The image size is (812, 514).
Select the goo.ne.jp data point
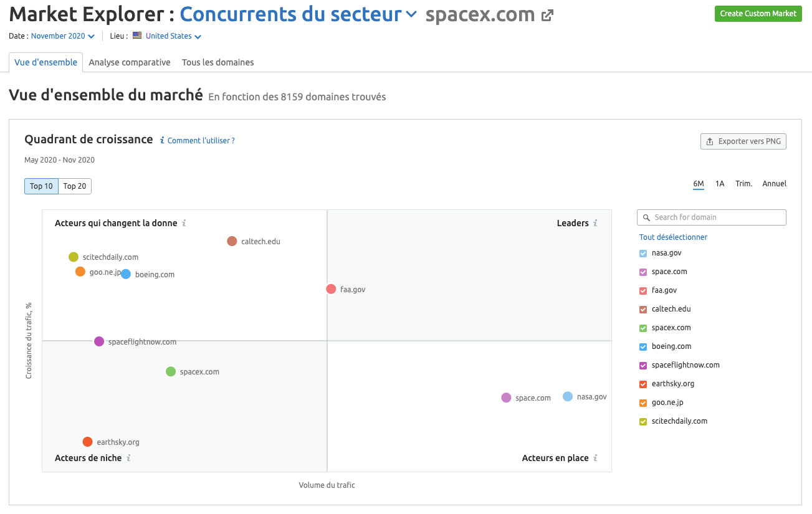click(x=80, y=272)
